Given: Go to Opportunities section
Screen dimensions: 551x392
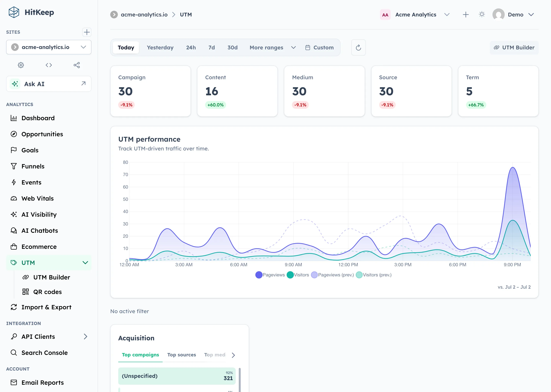Looking at the screenshot, I should tap(49, 134).
